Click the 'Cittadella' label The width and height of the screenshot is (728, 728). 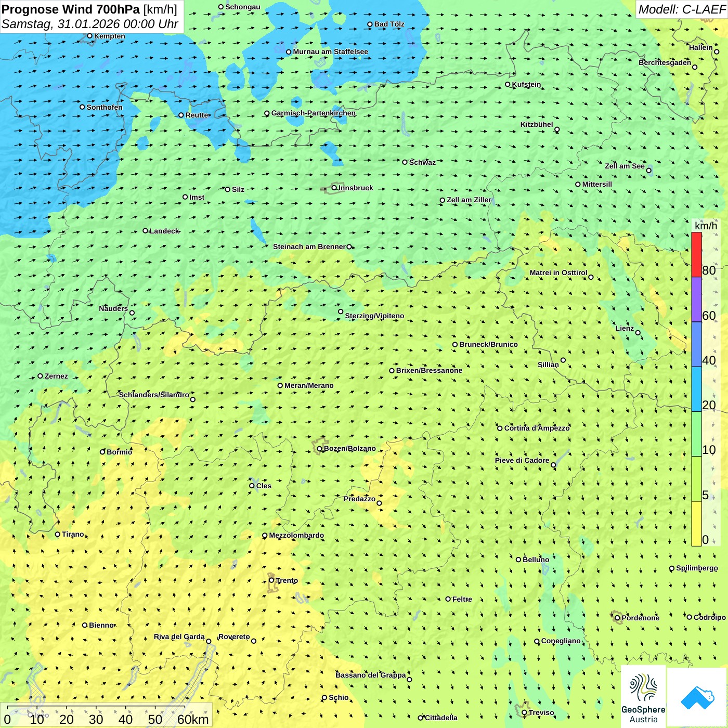(441, 718)
